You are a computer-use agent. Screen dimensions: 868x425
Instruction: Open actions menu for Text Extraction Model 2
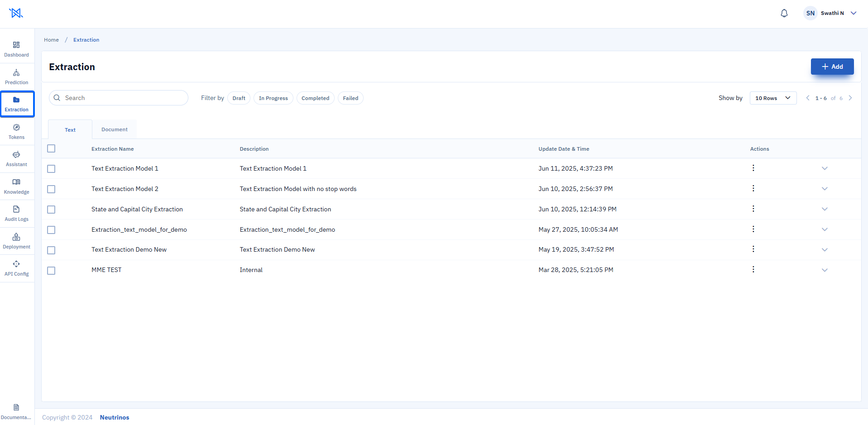[753, 188]
